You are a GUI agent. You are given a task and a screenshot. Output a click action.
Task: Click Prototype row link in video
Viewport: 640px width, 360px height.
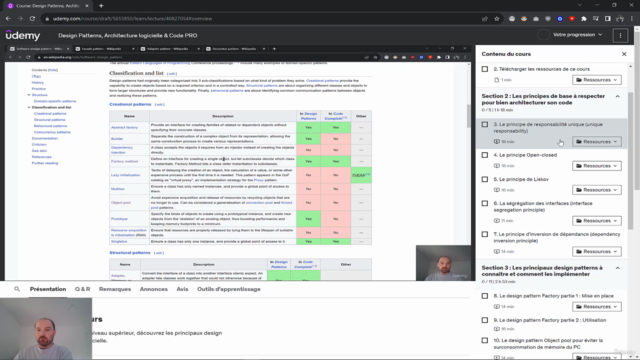click(x=119, y=219)
